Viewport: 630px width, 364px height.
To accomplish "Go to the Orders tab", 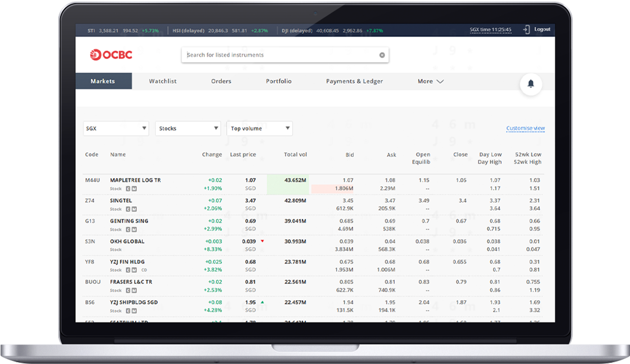I will coord(221,81).
